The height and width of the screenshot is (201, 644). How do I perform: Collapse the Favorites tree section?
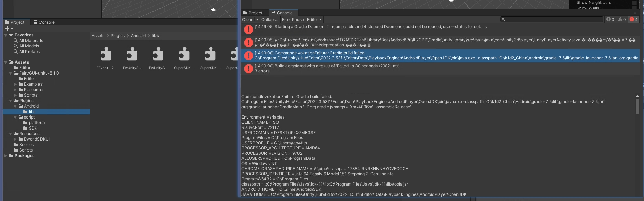tap(6, 35)
